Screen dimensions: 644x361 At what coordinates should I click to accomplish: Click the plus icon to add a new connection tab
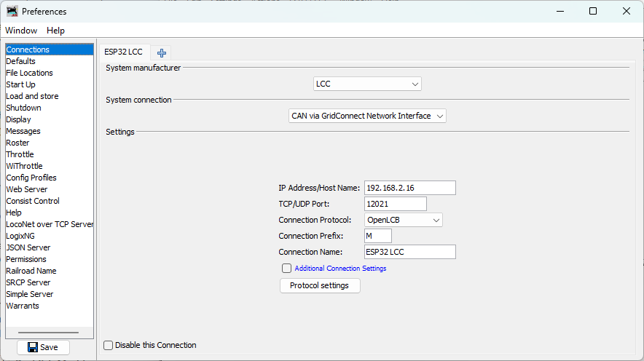click(x=162, y=53)
